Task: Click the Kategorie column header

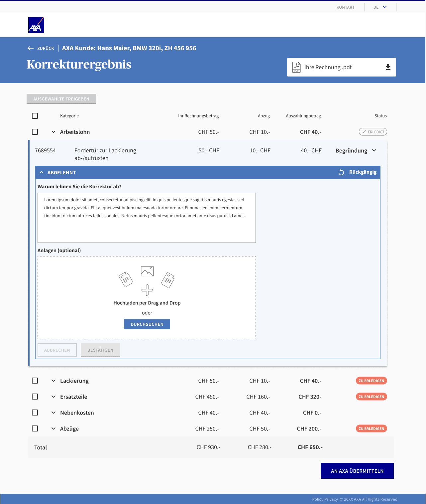Action: [69, 116]
